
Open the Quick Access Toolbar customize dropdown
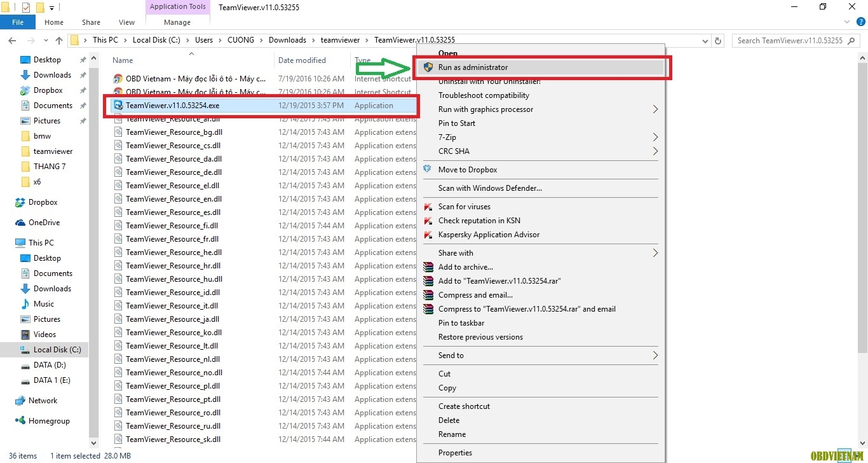pyautogui.click(x=51, y=8)
